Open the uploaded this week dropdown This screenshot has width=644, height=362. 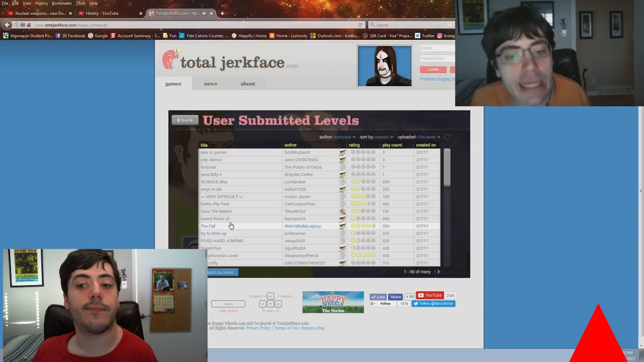429,137
